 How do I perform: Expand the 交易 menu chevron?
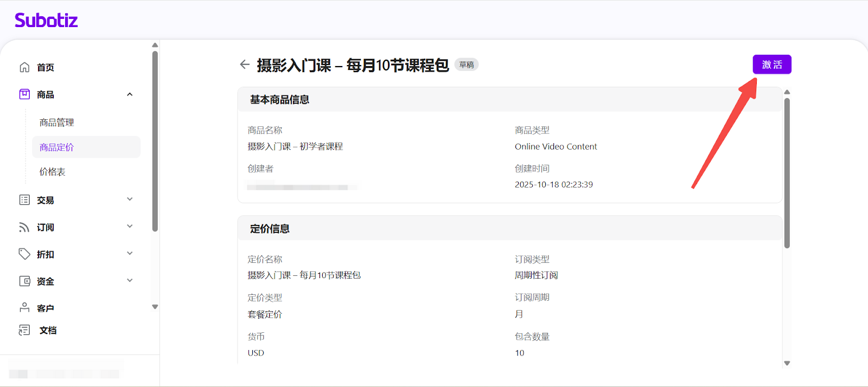pos(130,199)
